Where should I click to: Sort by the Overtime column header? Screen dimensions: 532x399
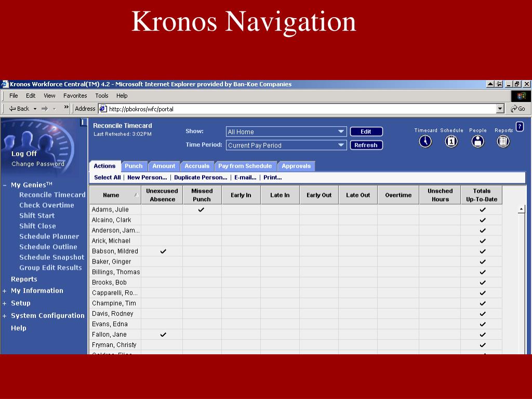[x=398, y=195]
